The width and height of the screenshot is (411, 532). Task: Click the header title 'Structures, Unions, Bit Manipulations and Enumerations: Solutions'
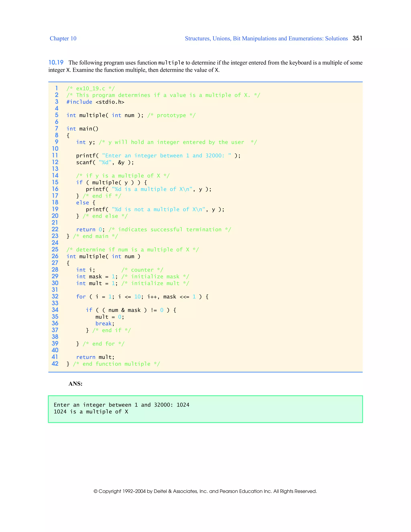[266, 39]
